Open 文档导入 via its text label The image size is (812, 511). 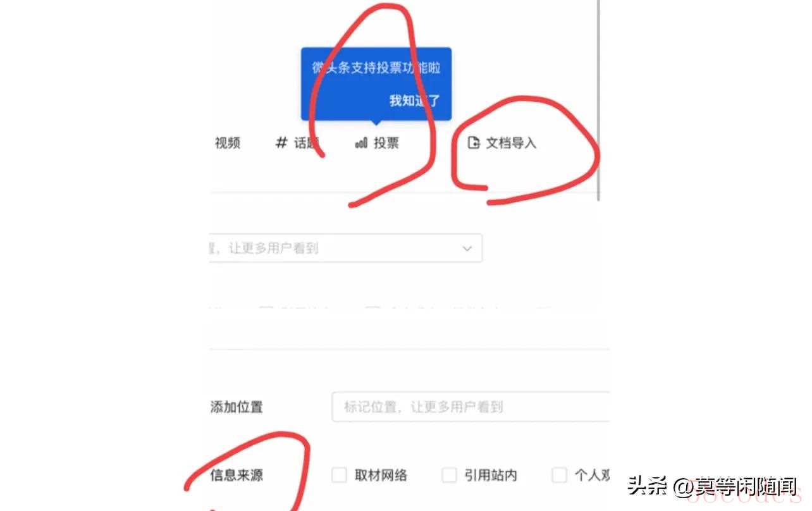(x=511, y=143)
